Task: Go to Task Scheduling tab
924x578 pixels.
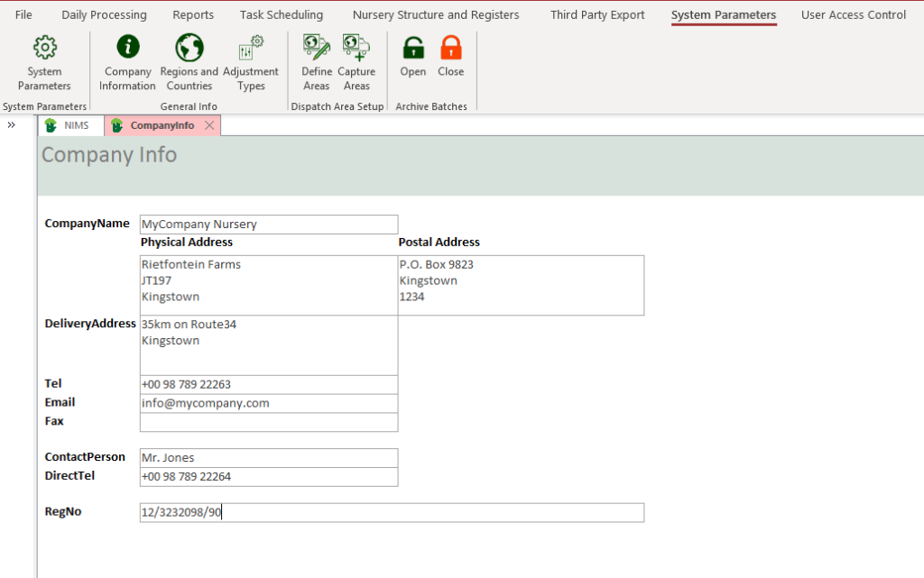Action: pos(281,14)
